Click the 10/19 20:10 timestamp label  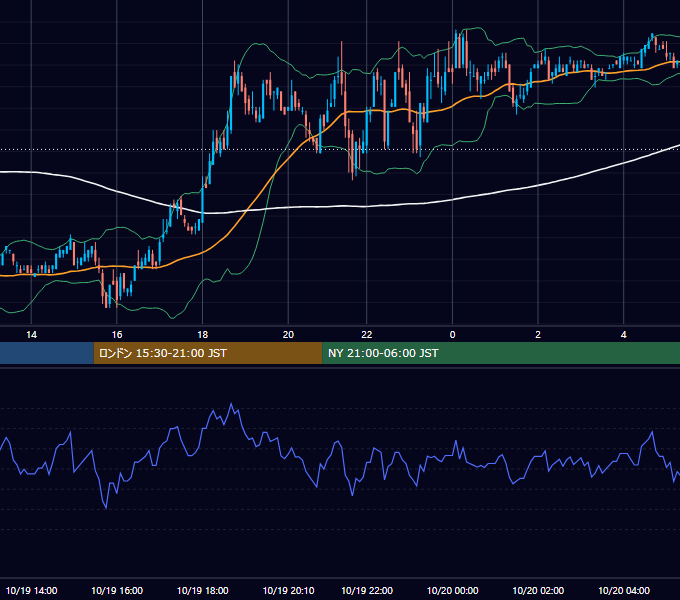(x=288, y=590)
